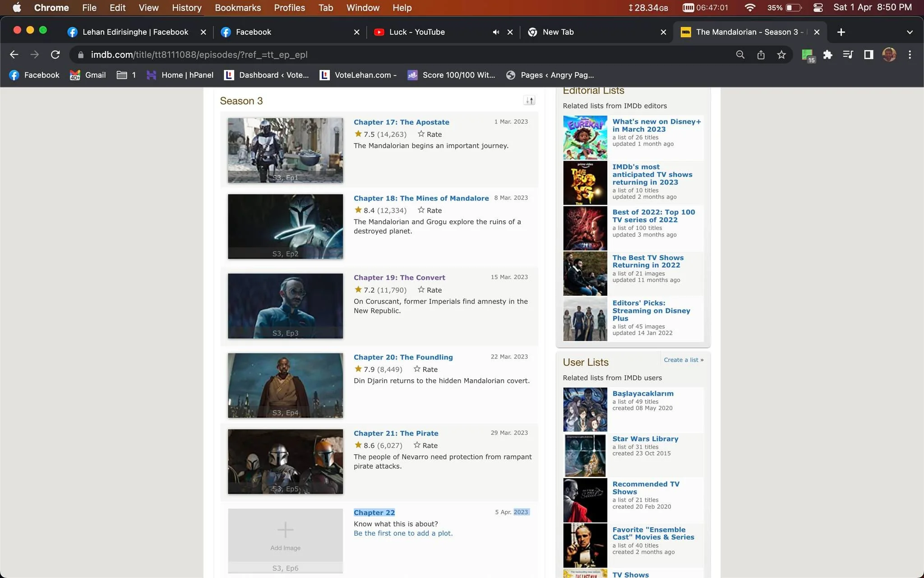The height and width of the screenshot is (578, 924).
Task: Open the Bookmarks menu
Action: 238,8
